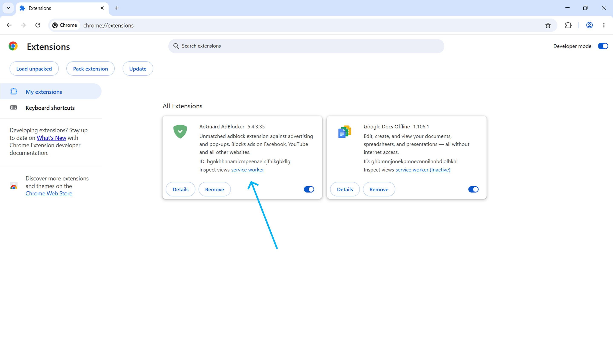Open the Chrome profile icon
The height and width of the screenshot is (364, 613).
pyautogui.click(x=589, y=25)
